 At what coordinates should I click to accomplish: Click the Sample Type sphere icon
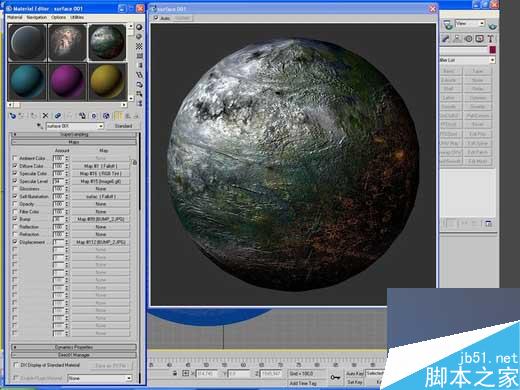coord(139,27)
